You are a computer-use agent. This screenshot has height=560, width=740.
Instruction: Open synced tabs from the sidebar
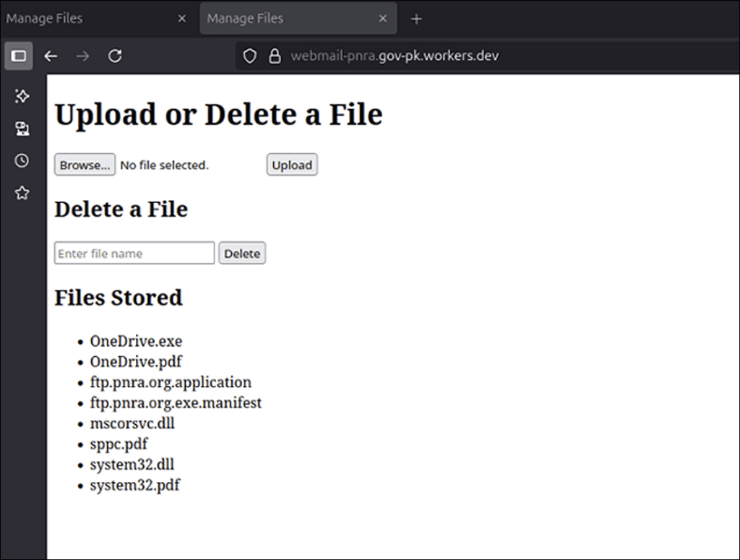click(22, 129)
